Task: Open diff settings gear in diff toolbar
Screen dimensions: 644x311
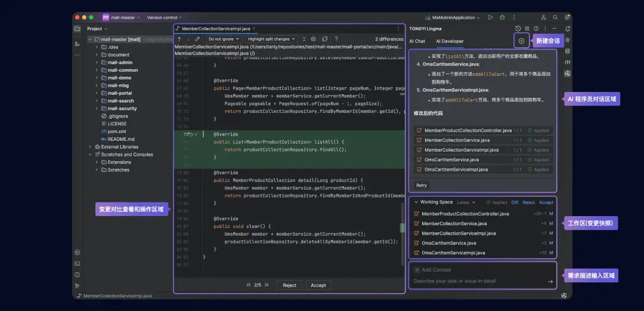Action: coord(314,39)
